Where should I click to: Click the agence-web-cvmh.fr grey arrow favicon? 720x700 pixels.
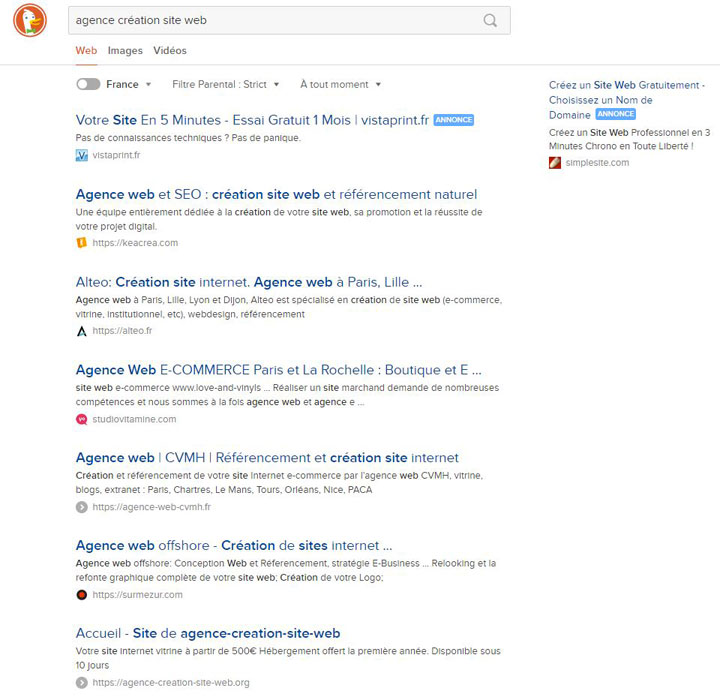(x=82, y=507)
